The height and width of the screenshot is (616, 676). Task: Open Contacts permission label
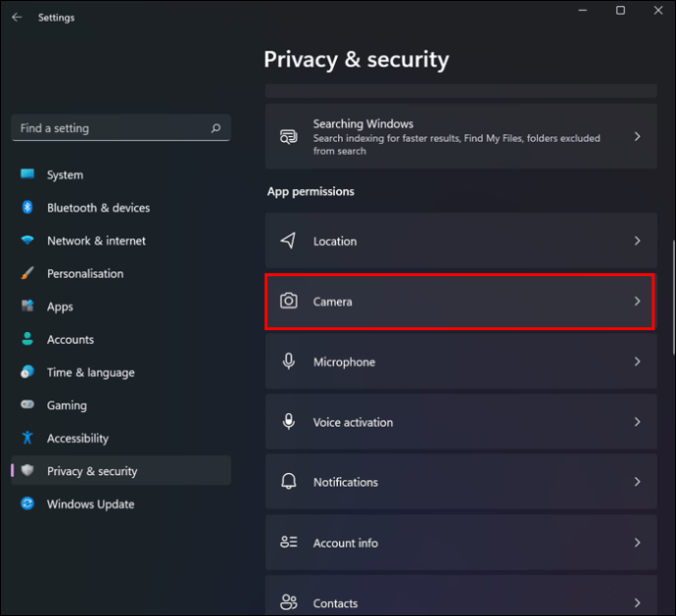335,603
